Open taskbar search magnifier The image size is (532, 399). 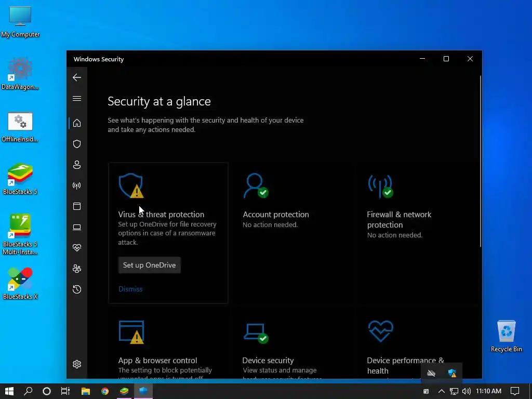28,391
